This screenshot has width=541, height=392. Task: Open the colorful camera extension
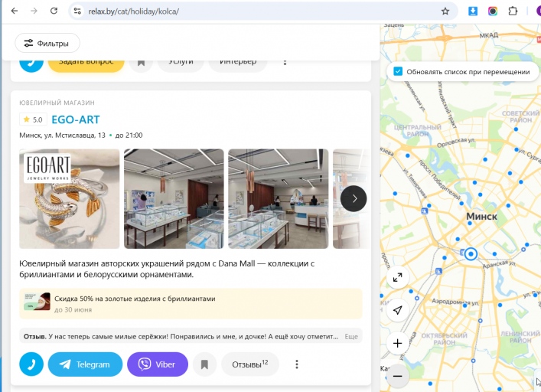coord(493,11)
